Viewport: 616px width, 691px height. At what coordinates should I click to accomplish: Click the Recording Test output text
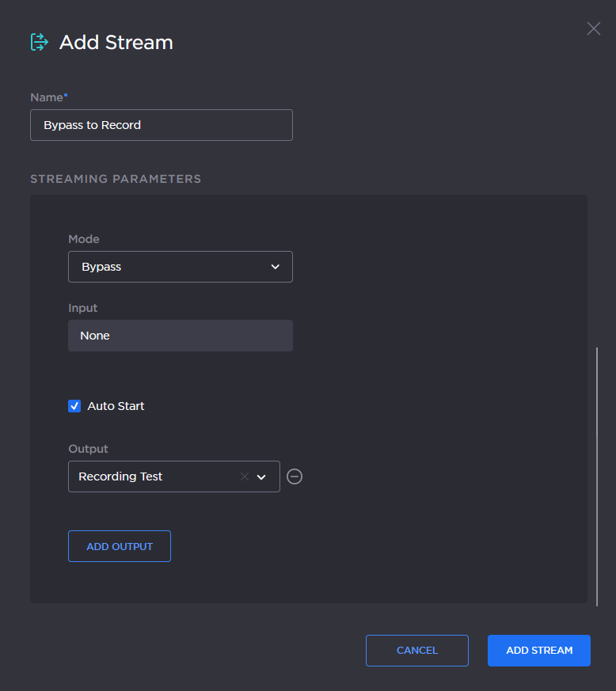click(121, 476)
